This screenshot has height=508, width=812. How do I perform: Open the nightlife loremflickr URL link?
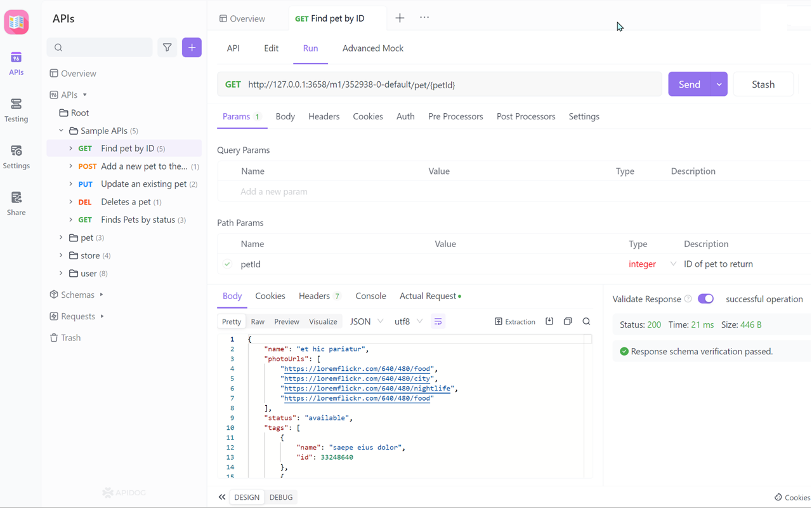click(368, 389)
